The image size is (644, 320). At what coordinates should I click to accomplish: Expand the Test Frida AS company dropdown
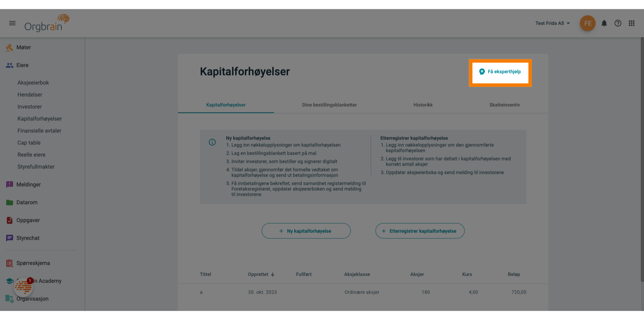552,23
